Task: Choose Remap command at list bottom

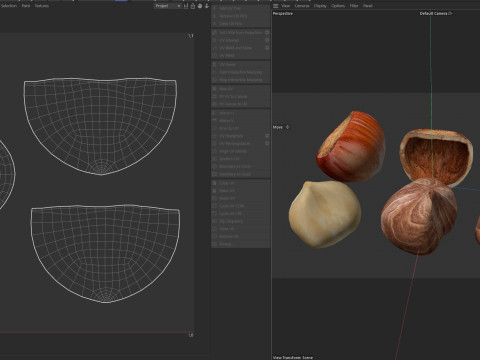Action: tap(241, 244)
